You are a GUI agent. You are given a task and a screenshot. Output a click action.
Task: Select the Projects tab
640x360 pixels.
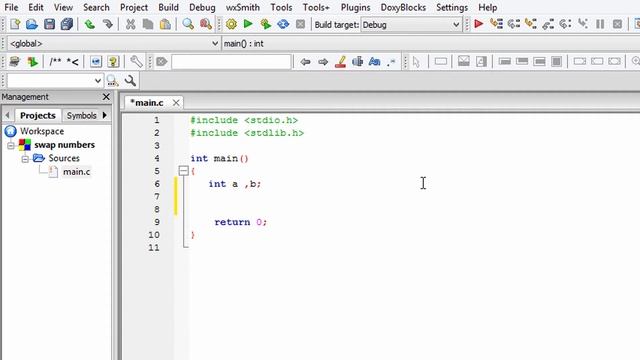pos(38,116)
